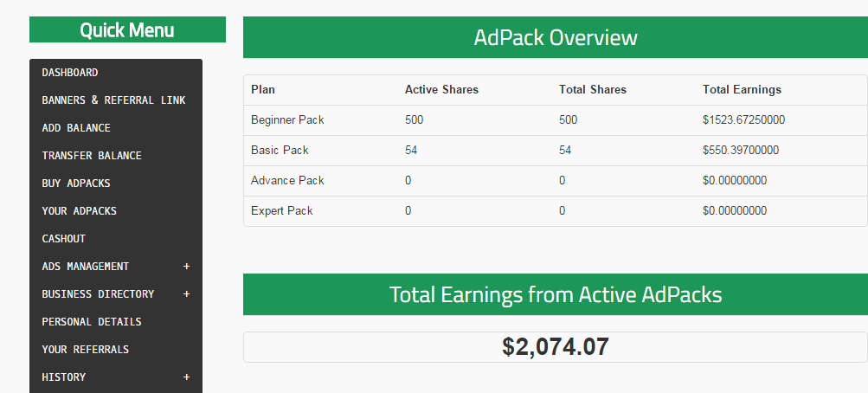Open Your AdPacks menu entry

click(79, 211)
